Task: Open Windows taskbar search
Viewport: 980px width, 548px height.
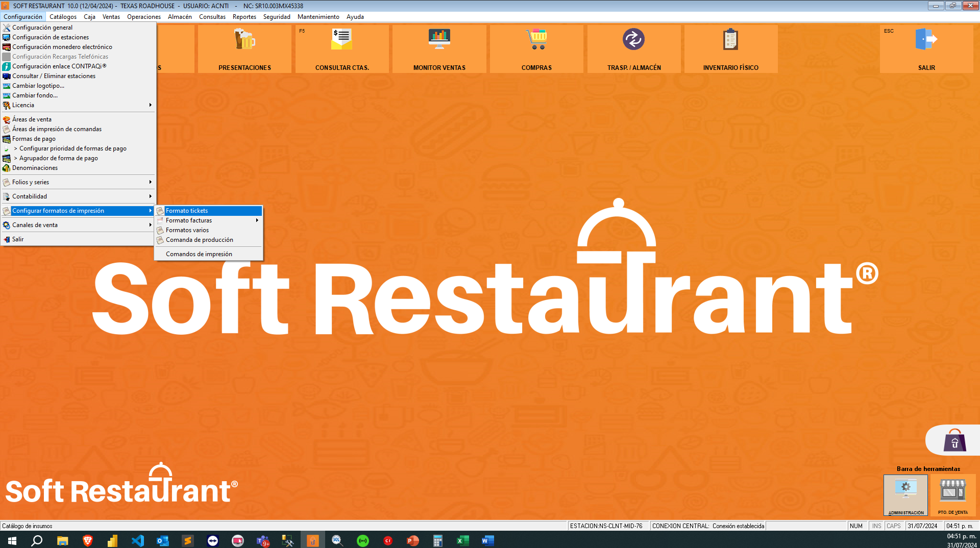Action: click(x=37, y=540)
